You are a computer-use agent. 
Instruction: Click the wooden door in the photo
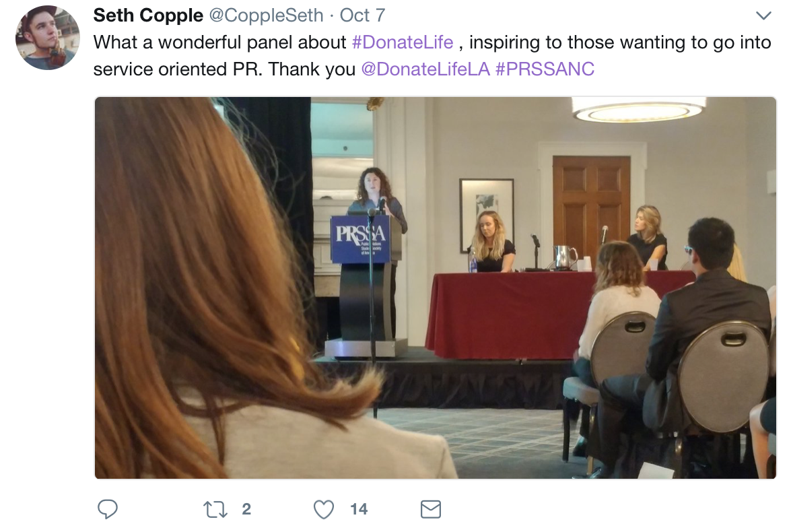pos(591,206)
